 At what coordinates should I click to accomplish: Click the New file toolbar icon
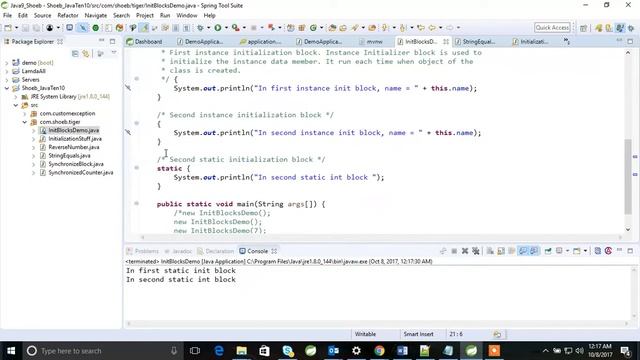pos(8,28)
